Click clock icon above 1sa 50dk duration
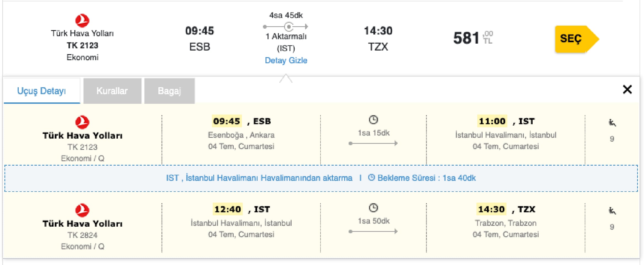Image resolution: width=644 pixels, height=265 pixels. tap(373, 208)
